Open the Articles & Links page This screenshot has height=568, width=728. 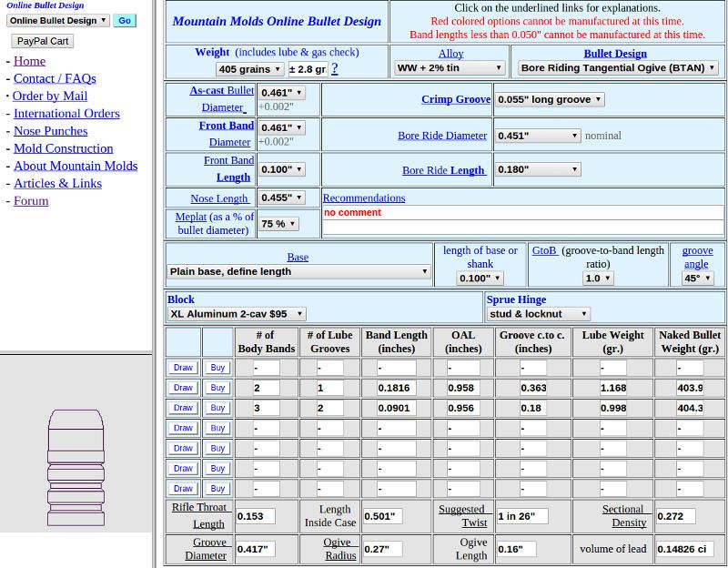[x=57, y=183]
